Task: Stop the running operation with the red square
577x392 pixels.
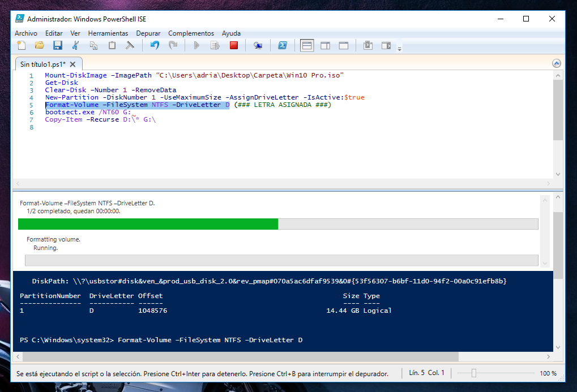Action: point(234,46)
